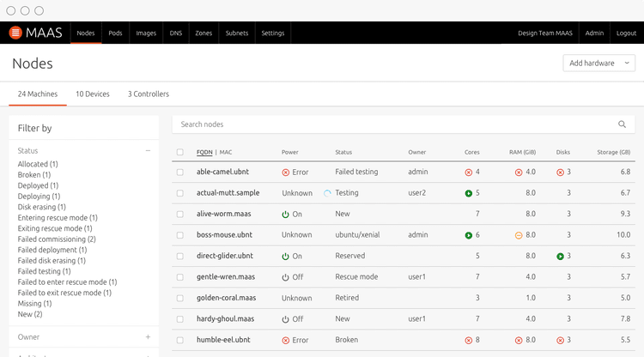Click the search magnifier icon
Image resolution: width=644 pixels, height=357 pixels.
click(622, 124)
